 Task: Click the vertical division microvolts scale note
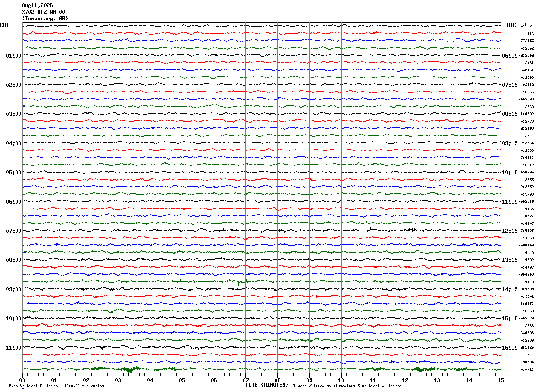[56, 386]
